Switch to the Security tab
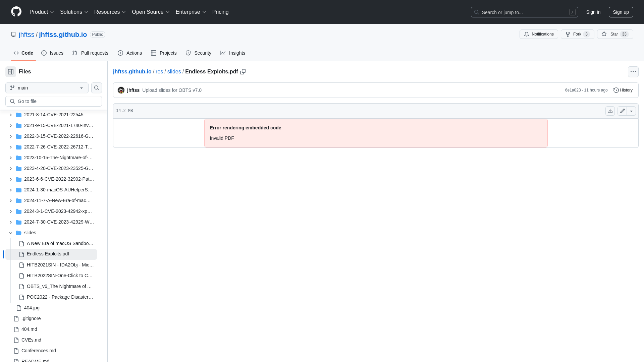Image resolution: width=644 pixels, height=362 pixels. (x=199, y=53)
